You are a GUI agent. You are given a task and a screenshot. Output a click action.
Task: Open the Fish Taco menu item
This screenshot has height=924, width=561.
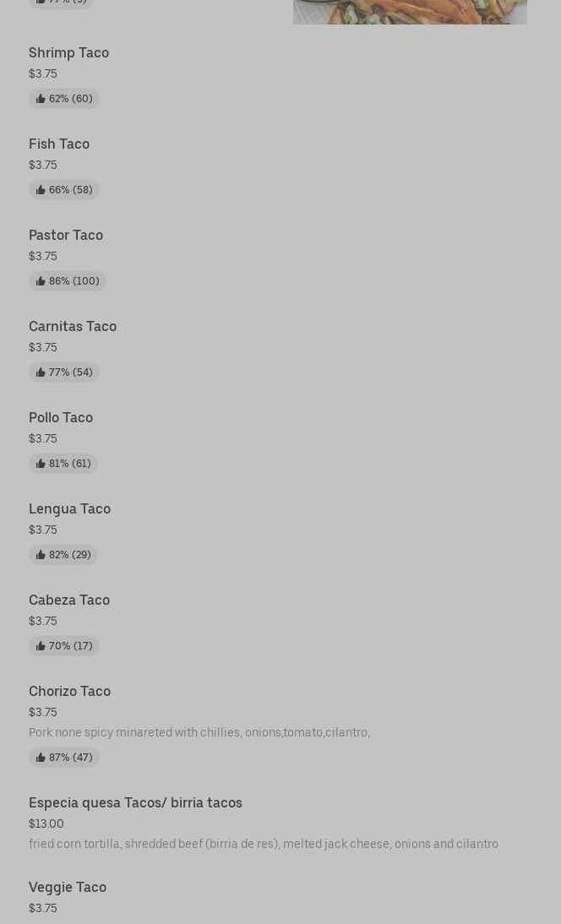click(x=59, y=144)
